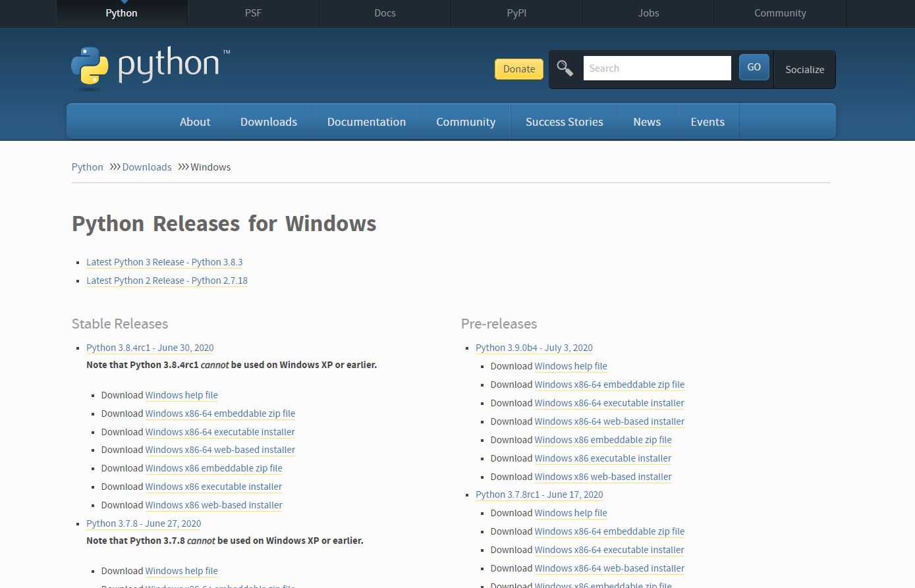The height and width of the screenshot is (588, 915).
Task: Click the note about Python 3.8.4rc1 and Windows XP
Action: [x=232, y=365]
